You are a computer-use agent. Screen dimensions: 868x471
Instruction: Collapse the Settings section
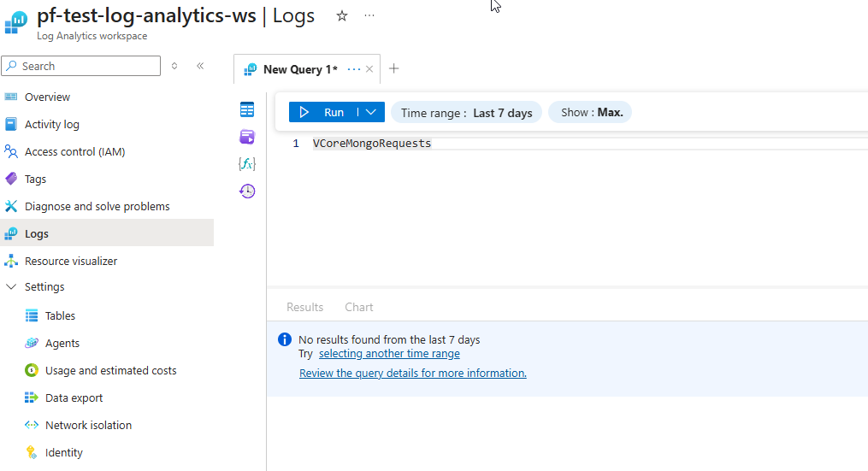pos(11,286)
